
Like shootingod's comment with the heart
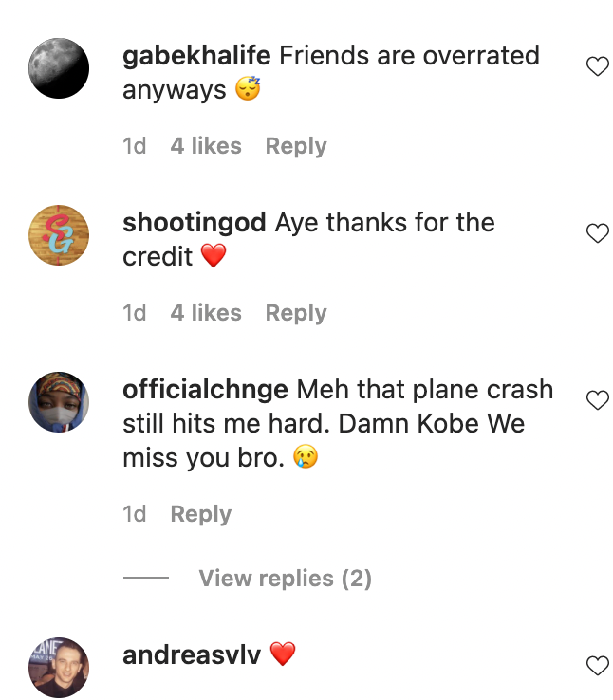click(597, 233)
